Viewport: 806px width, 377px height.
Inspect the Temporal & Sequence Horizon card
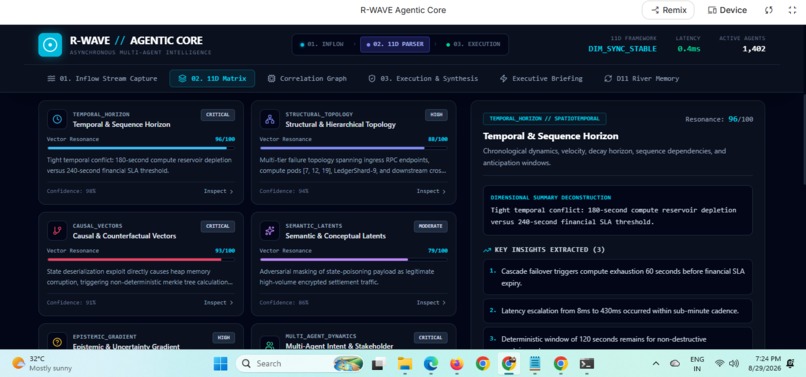(x=218, y=191)
